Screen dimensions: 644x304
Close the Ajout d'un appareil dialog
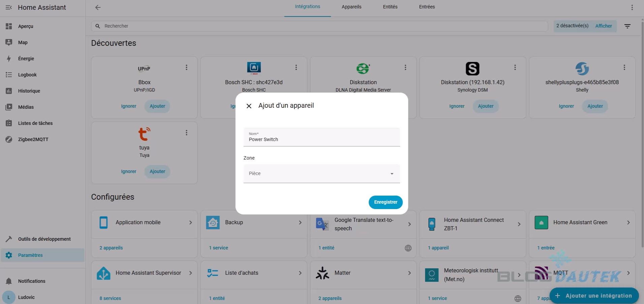pyautogui.click(x=249, y=106)
